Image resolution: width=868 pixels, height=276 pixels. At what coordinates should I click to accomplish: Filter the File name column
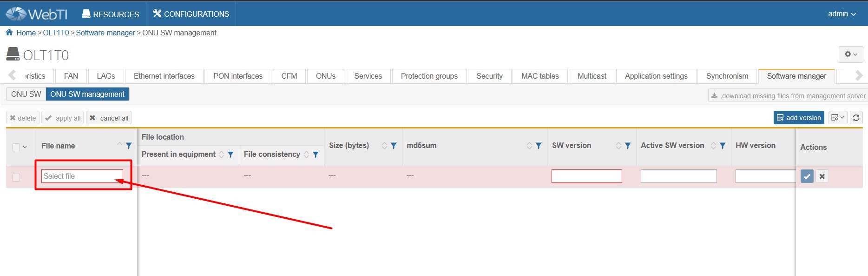(129, 146)
